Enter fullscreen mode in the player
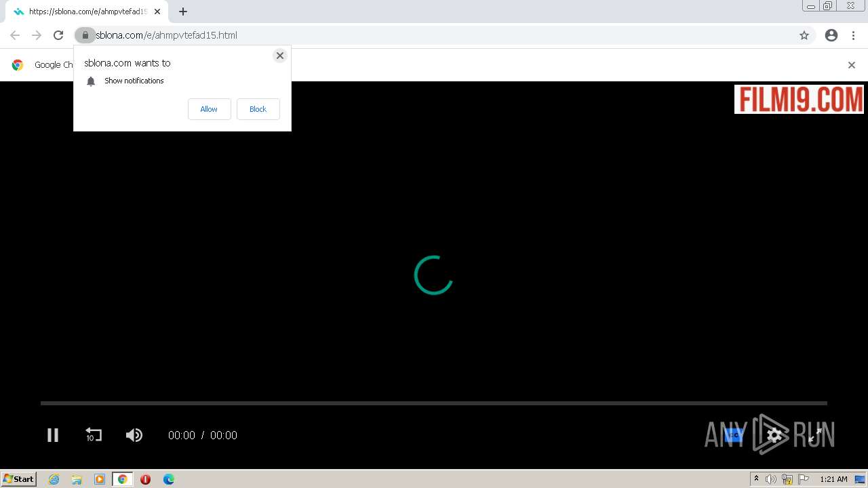This screenshot has height=488, width=868. coord(815,435)
